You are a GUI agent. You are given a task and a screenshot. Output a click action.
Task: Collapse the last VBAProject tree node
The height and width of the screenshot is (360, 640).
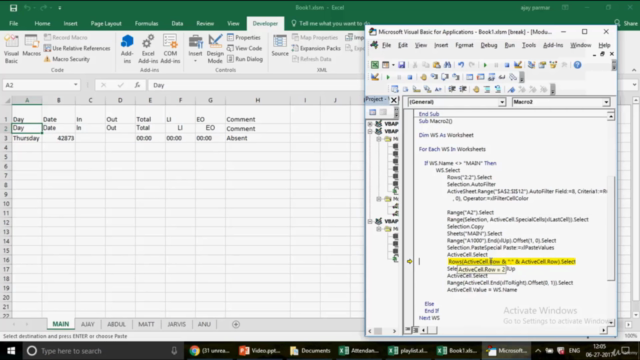(x=370, y=221)
